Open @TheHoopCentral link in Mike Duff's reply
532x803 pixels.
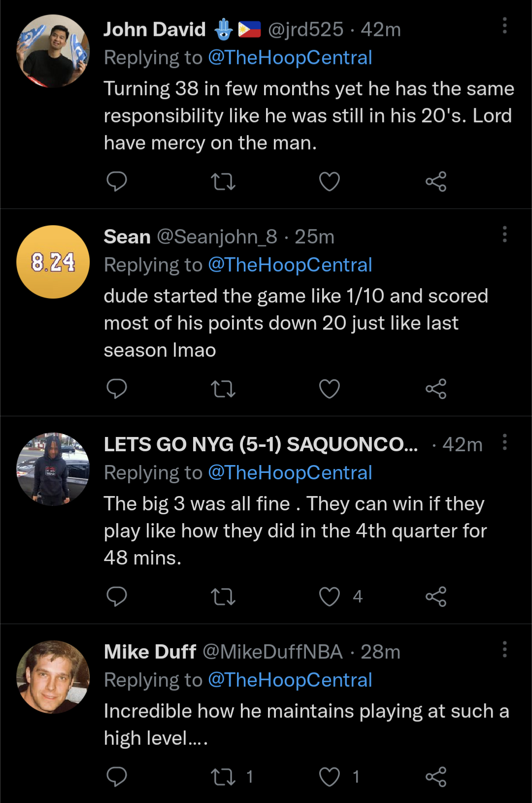click(x=290, y=680)
